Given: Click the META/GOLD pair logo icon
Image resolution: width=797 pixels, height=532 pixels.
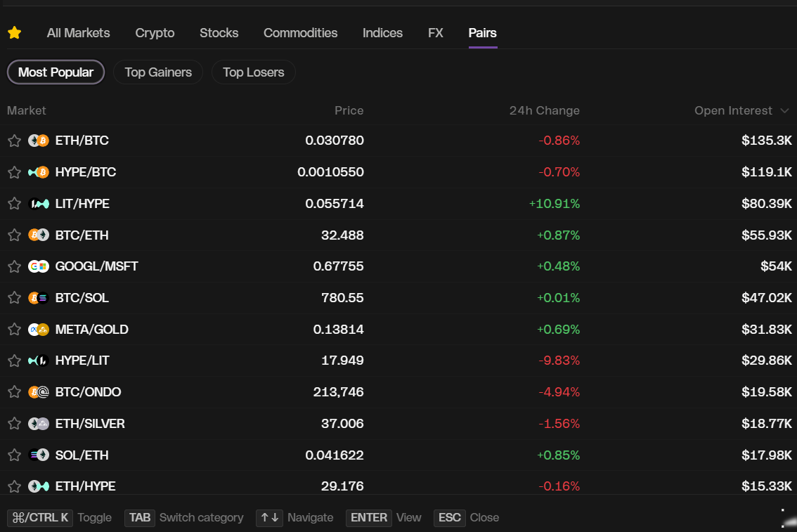Looking at the screenshot, I should click(x=39, y=330).
